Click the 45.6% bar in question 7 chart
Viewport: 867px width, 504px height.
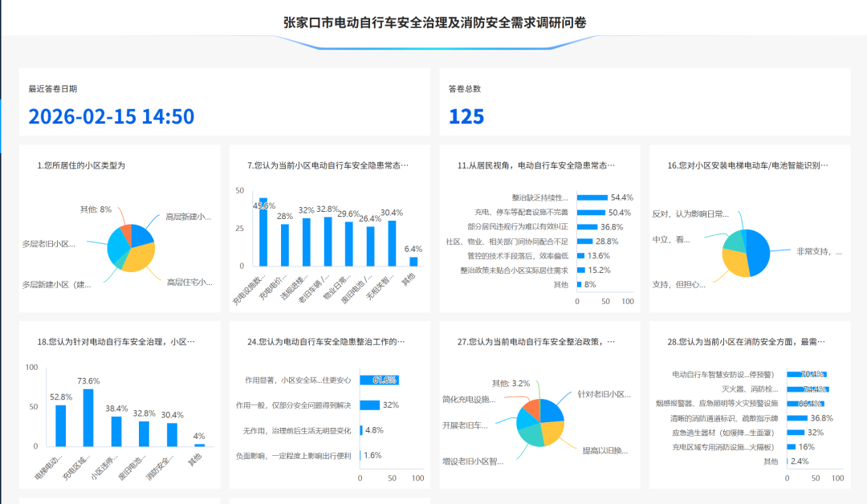[x=263, y=233]
